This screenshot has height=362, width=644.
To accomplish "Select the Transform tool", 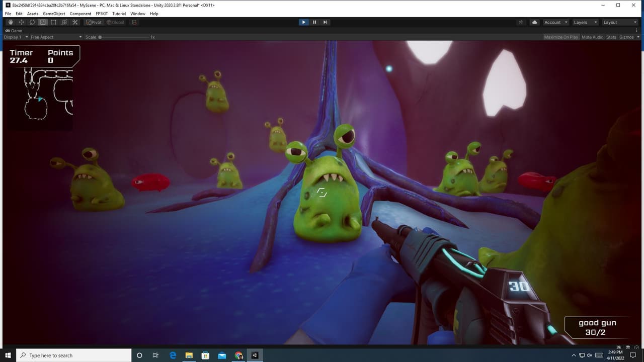I will click(64, 22).
